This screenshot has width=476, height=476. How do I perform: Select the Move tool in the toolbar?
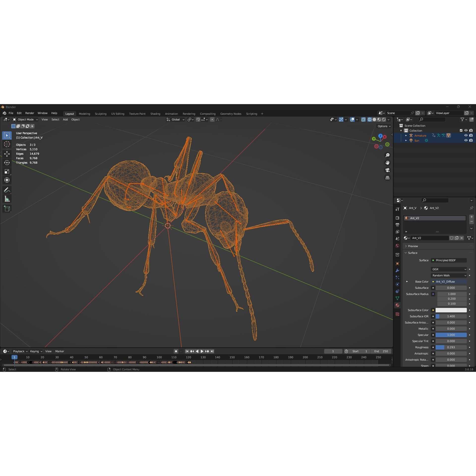(7, 154)
